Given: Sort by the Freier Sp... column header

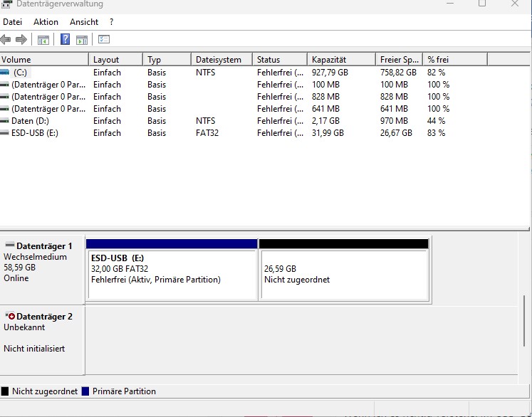Looking at the screenshot, I should point(400,60).
